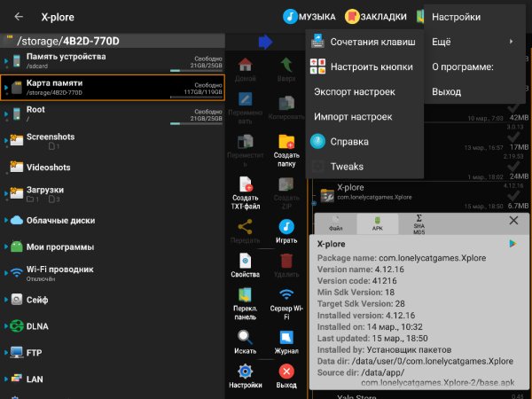
Task: Tap the X-plore app list row
Action: click(420, 197)
